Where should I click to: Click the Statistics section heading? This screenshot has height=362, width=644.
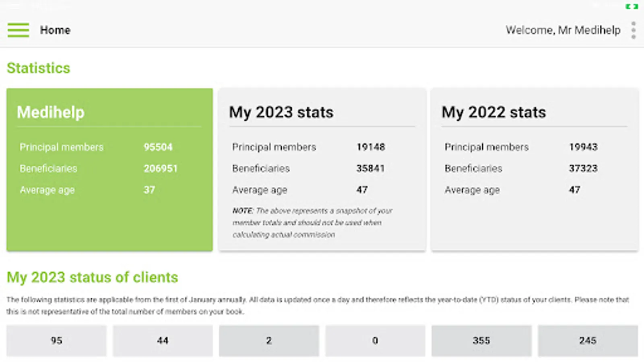tap(39, 68)
